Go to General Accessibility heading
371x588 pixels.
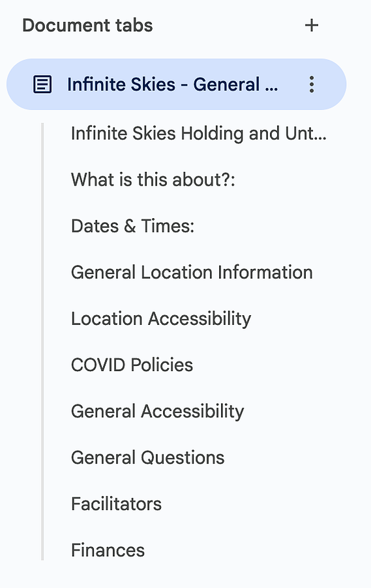point(157,412)
